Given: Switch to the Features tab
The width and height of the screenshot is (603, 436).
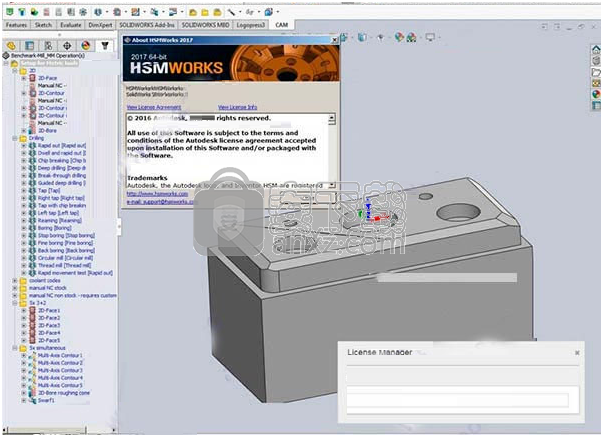Looking at the screenshot, I should (x=16, y=25).
